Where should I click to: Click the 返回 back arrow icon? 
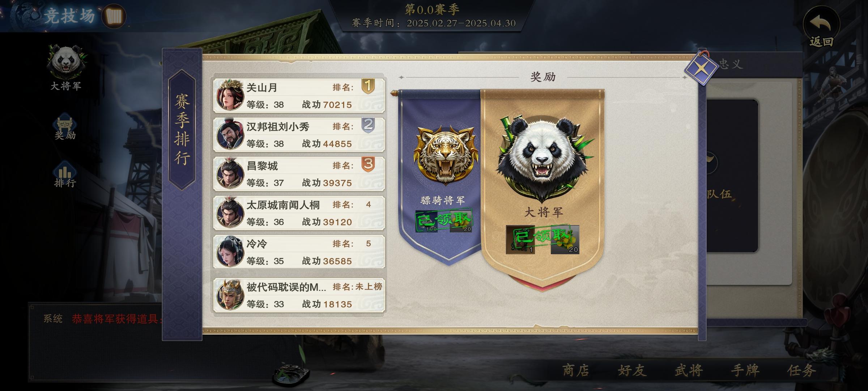click(821, 25)
